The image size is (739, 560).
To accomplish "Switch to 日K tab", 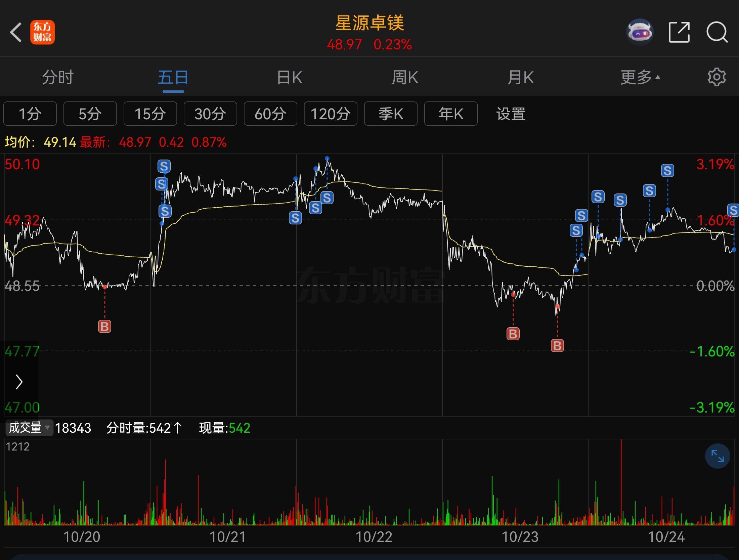I will point(290,77).
